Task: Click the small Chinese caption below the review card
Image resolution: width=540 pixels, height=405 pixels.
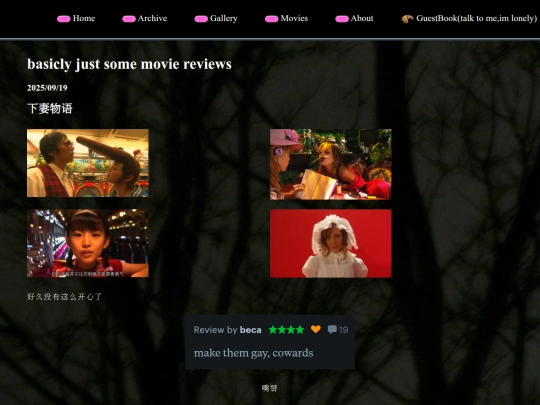Action: [x=269, y=388]
